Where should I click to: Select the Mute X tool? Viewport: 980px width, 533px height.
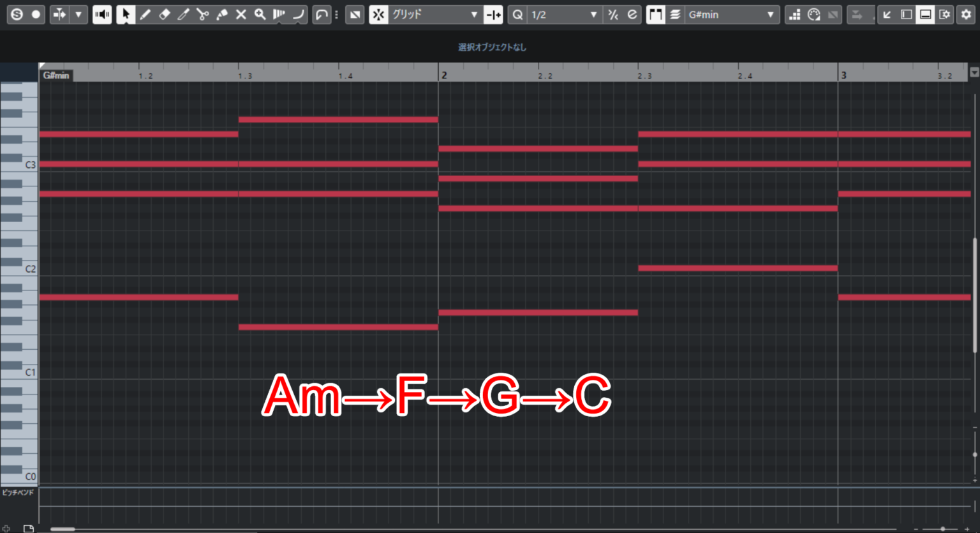(241, 14)
